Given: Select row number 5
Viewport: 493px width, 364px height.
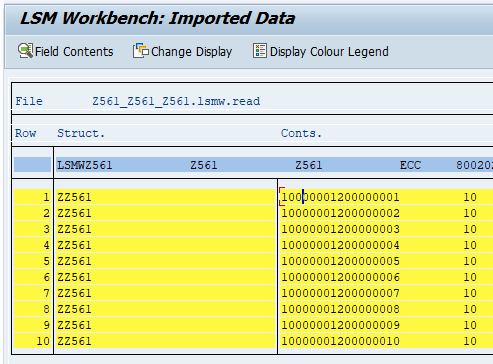Looking at the screenshot, I should pyautogui.click(x=46, y=261).
